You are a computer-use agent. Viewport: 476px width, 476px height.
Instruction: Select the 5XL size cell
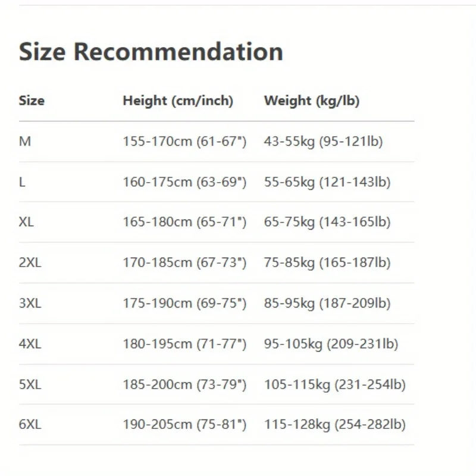click(30, 384)
